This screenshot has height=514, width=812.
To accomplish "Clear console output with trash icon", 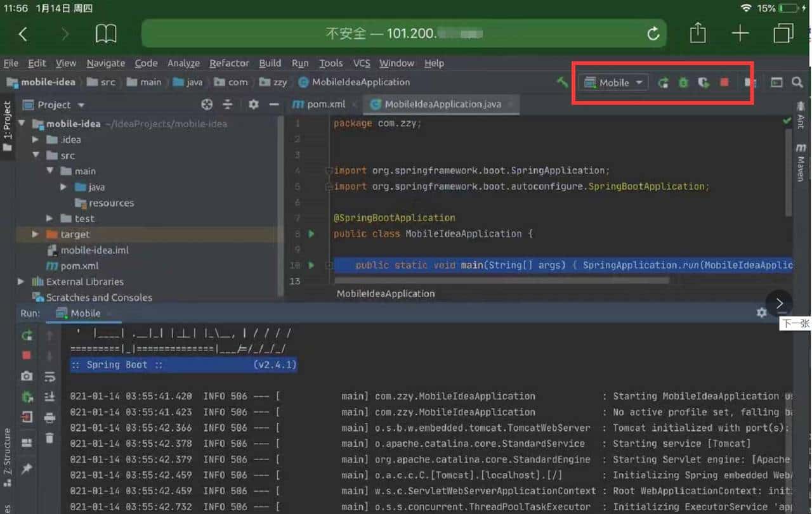I will click(49, 438).
